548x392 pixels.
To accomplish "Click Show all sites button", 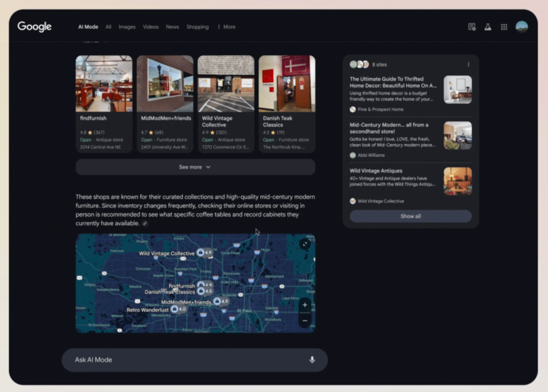I will (410, 216).
